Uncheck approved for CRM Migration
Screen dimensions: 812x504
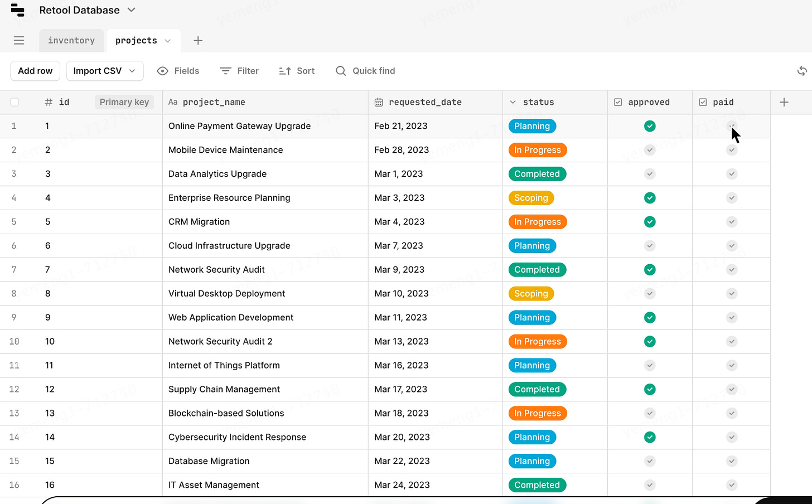650,222
